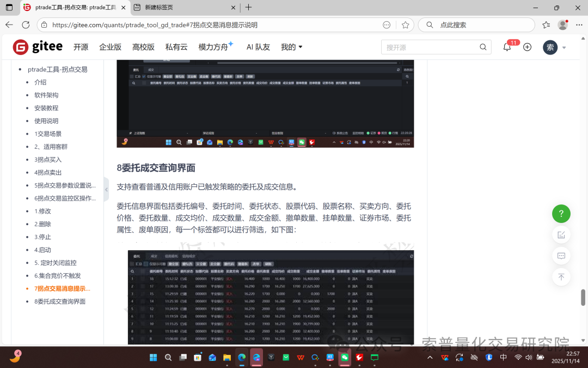Mute volume via the speaker tray icon

(x=529, y=357)
